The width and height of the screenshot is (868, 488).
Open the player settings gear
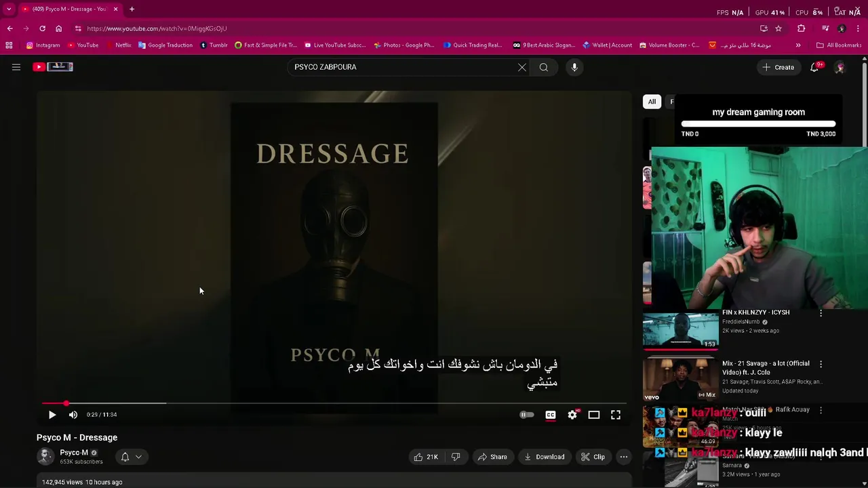click(572, 415)
